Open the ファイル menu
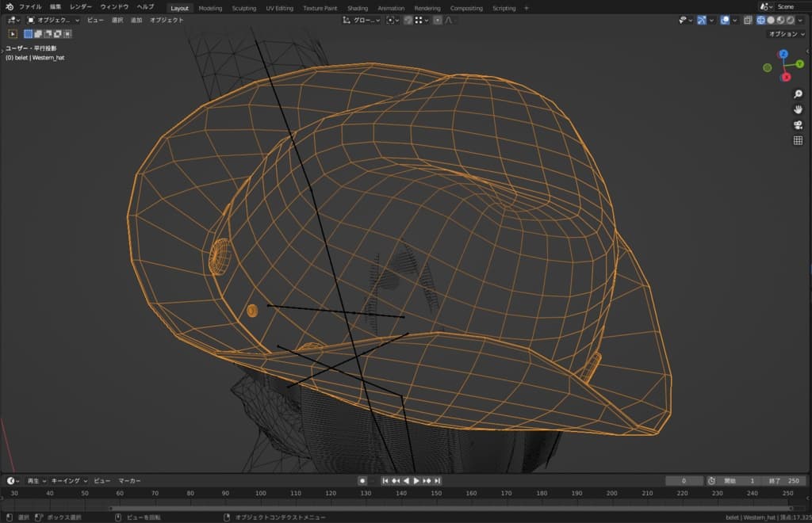The image size is (812, 523). point(30,7)
